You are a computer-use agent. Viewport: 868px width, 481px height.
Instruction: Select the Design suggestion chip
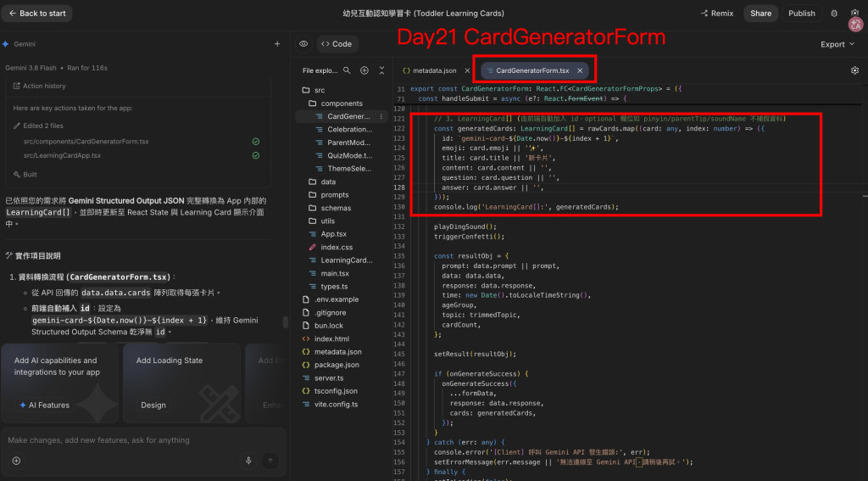tap(153, 405)
